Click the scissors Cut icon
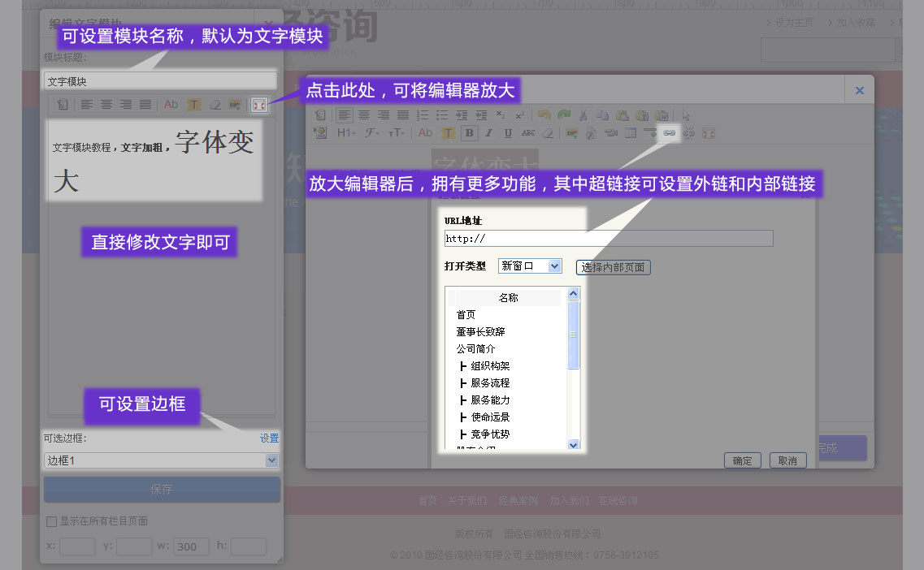Image resolution: width=924 pixels, height=570 pixels. (x=583, y=115)
